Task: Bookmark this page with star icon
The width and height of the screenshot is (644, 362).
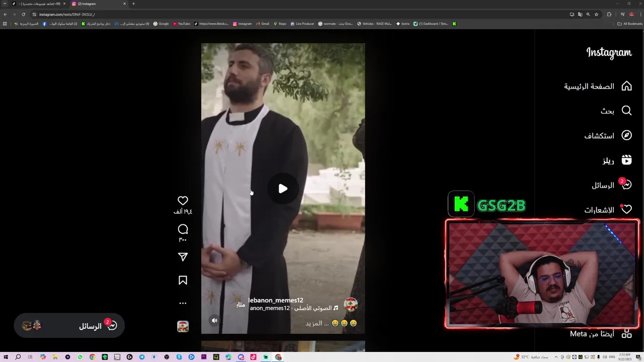Action: click(596, 14)
